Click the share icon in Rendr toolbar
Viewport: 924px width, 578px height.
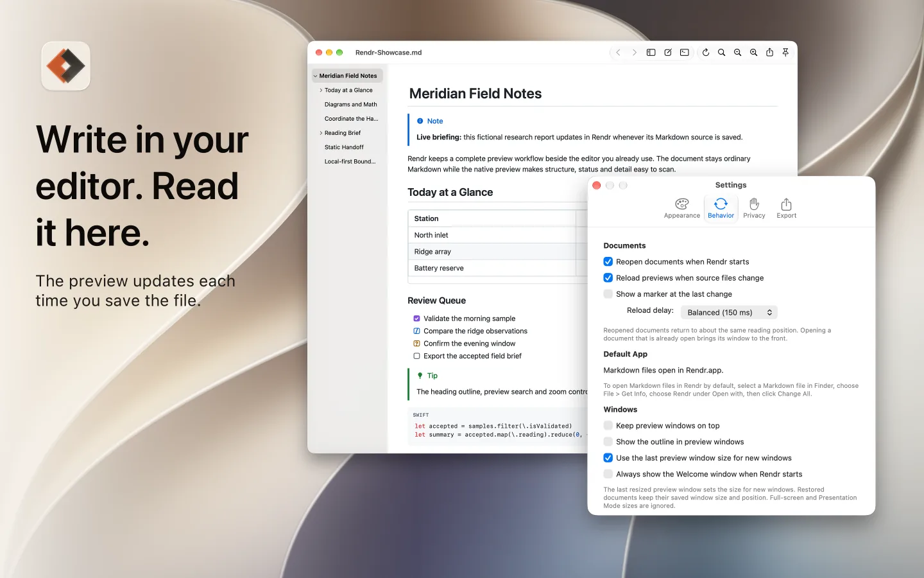pos(769,53)
